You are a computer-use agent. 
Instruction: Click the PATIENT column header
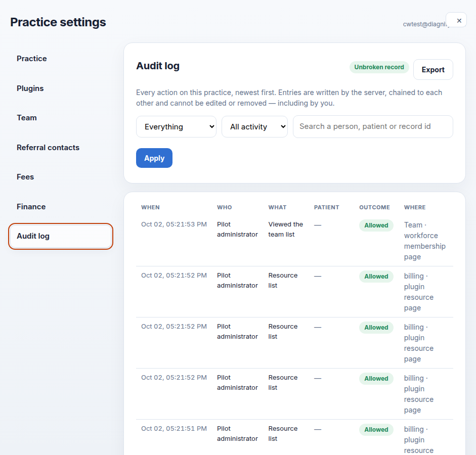point(326,207)
